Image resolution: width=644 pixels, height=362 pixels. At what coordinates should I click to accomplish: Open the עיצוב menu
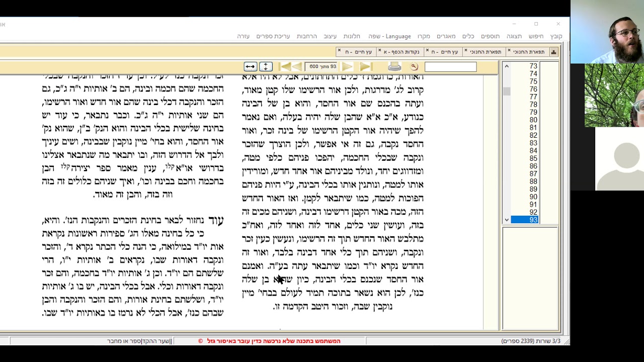pos(330,36)
